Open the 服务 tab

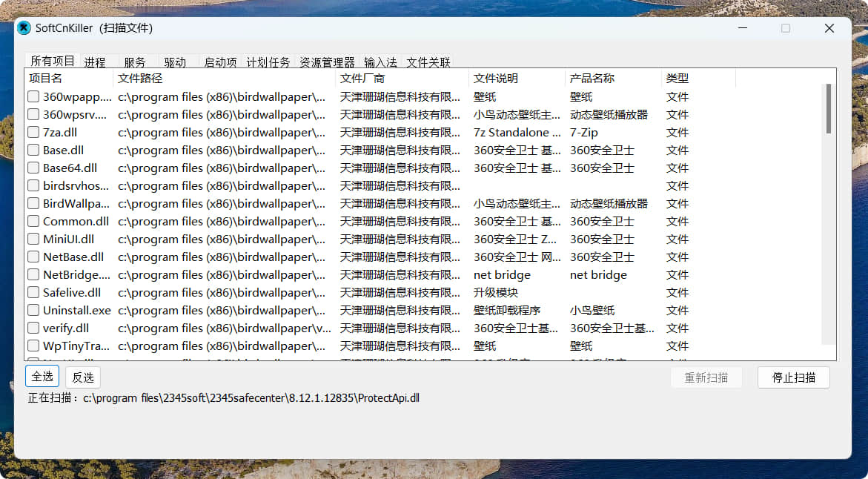[135, 62]
